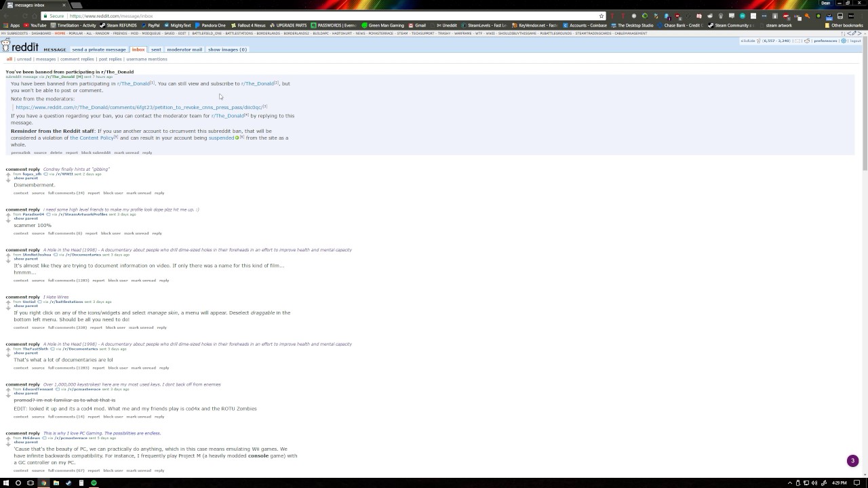Switch to the sent tab
This screenshot has width=868, height=488.
pyautogui.click(x=156, y=49)
